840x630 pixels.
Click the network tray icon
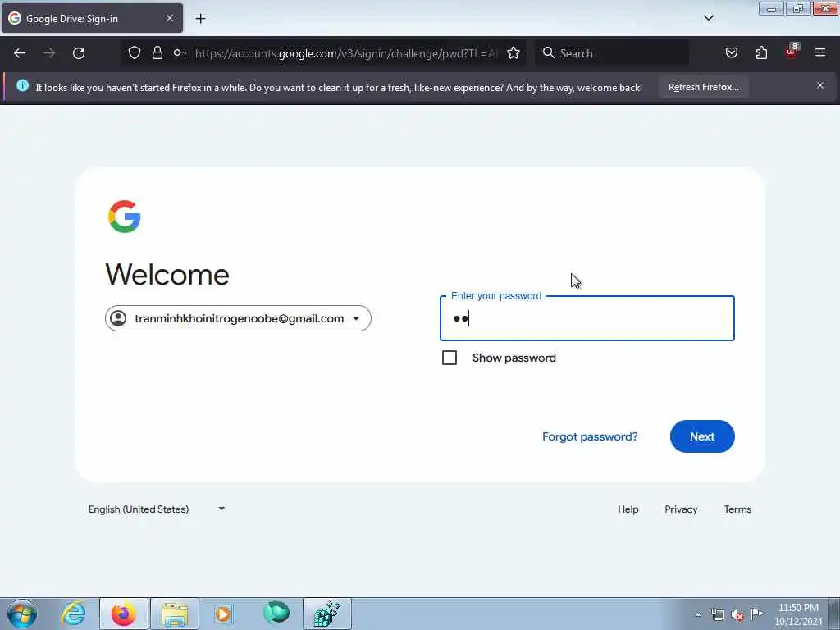[x=717, y=614]
